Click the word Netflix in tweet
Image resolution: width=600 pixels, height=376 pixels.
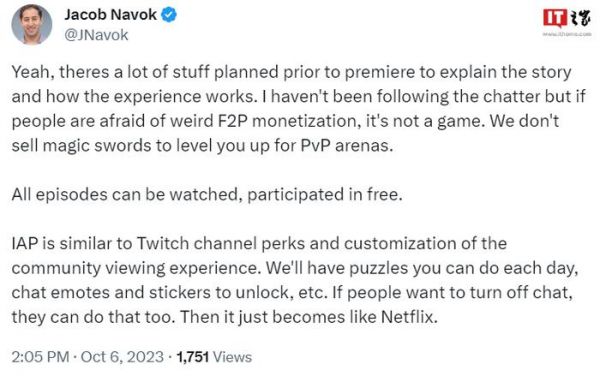click(409, 317)
